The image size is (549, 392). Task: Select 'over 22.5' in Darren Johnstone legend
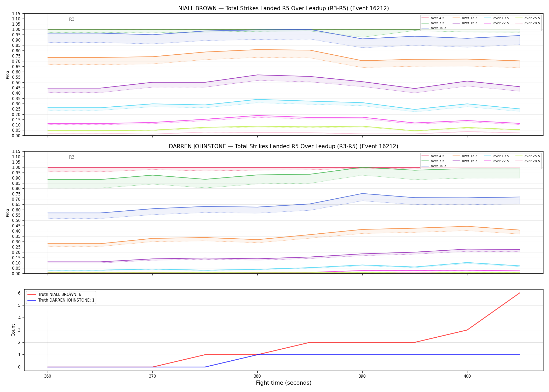[496, 161]
